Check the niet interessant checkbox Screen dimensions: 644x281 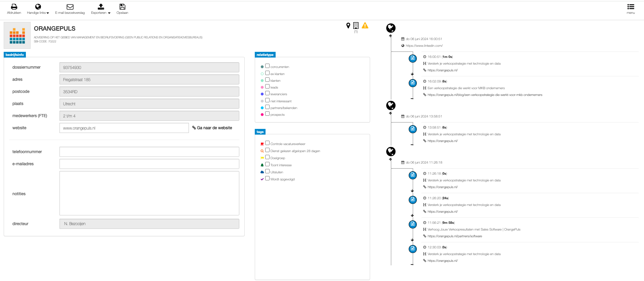coord(268,100)
